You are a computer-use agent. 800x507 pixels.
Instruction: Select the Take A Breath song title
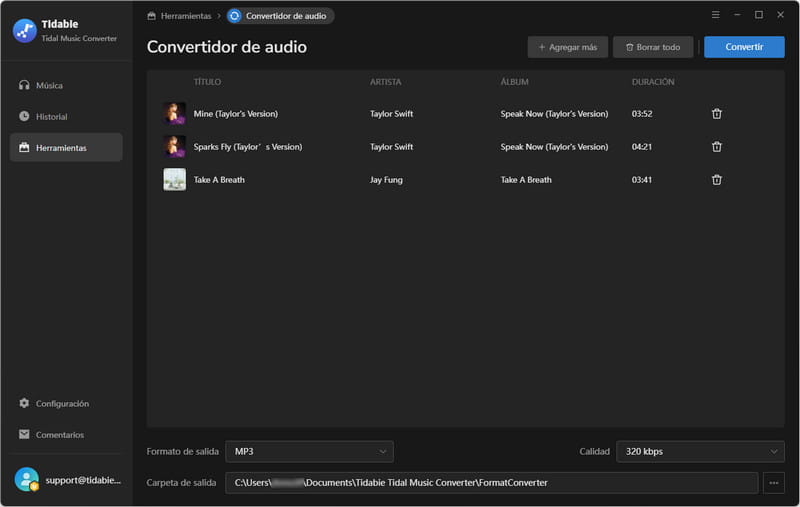(219, 180)
